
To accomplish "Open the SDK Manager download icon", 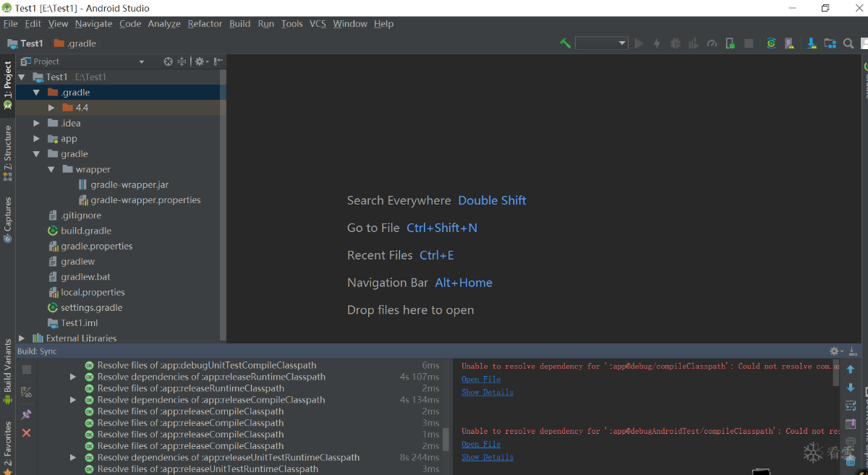I will pyautogui.click(x=812, y=43).
